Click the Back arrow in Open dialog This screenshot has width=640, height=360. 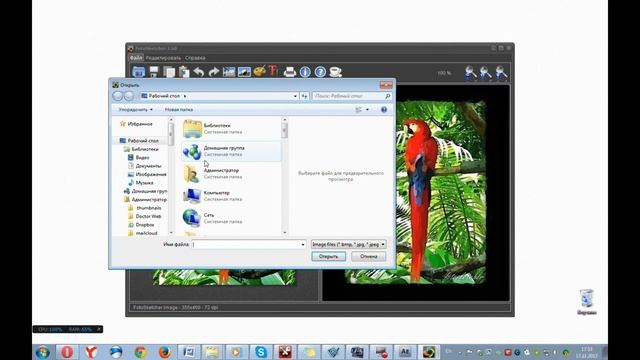118,96
